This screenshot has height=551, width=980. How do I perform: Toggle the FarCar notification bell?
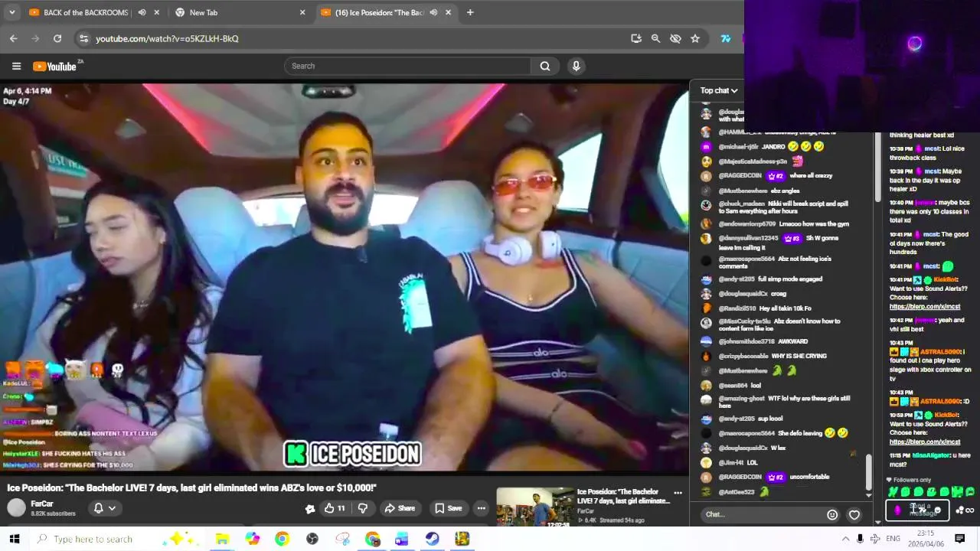98,508
